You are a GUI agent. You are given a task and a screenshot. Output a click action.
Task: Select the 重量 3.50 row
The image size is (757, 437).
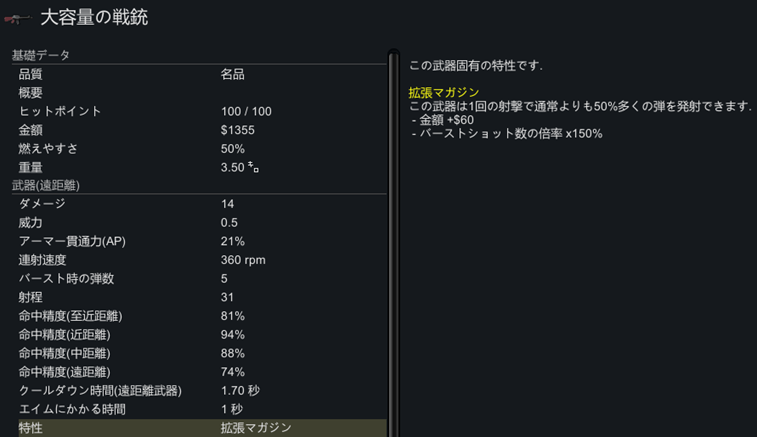tap(202, 167)
